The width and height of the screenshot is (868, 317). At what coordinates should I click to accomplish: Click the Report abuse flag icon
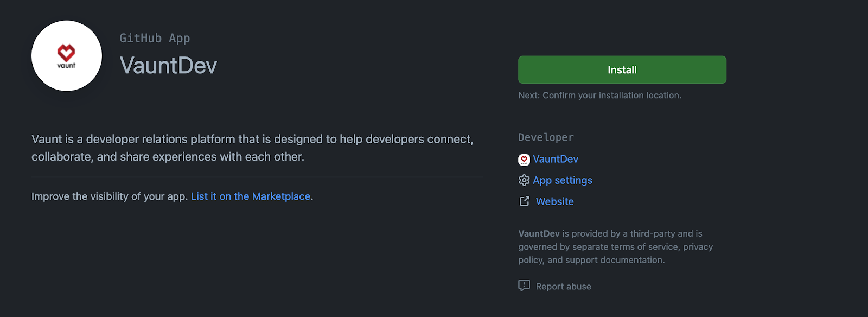pos(524,286)
